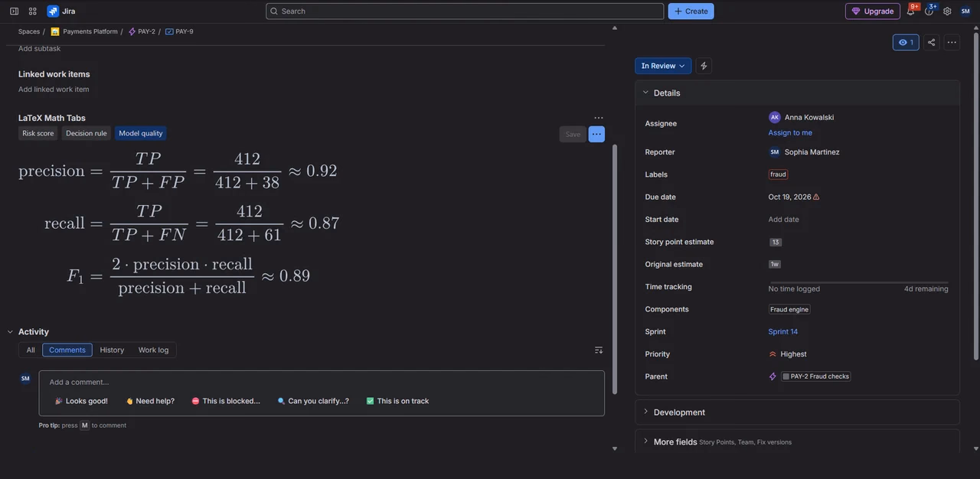
Task: Share this work item
Action: (x=931, y=42)
